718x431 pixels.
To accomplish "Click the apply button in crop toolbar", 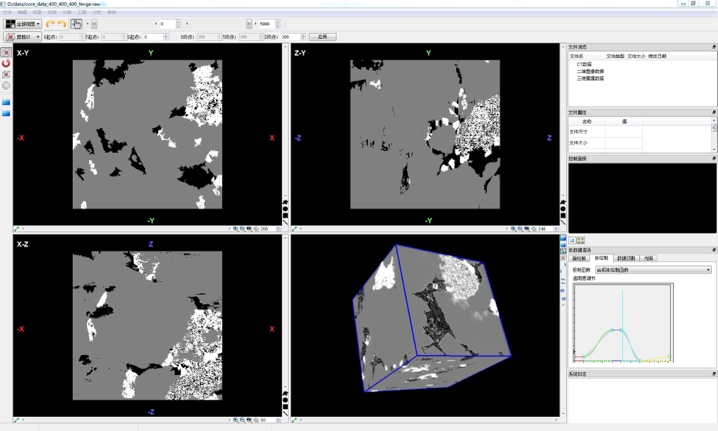I will [322, 37].
